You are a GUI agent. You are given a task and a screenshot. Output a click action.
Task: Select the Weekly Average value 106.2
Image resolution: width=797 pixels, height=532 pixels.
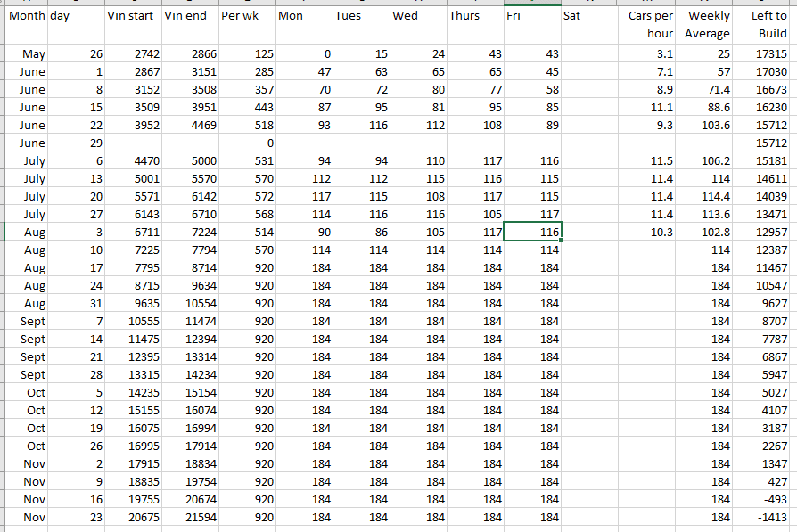tap(704, 161)
